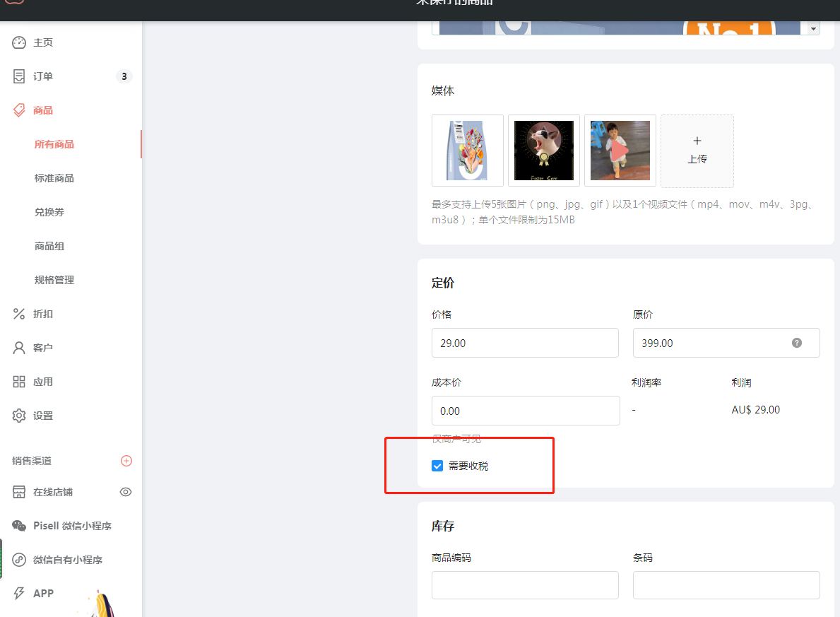Select the cat food bag thumbnail
Screen dimensions: 840x617
tap(468, 151)
